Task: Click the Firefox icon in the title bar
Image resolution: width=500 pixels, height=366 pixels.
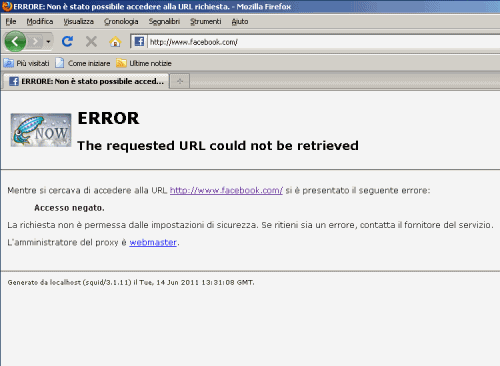Action: click(7, 6)
